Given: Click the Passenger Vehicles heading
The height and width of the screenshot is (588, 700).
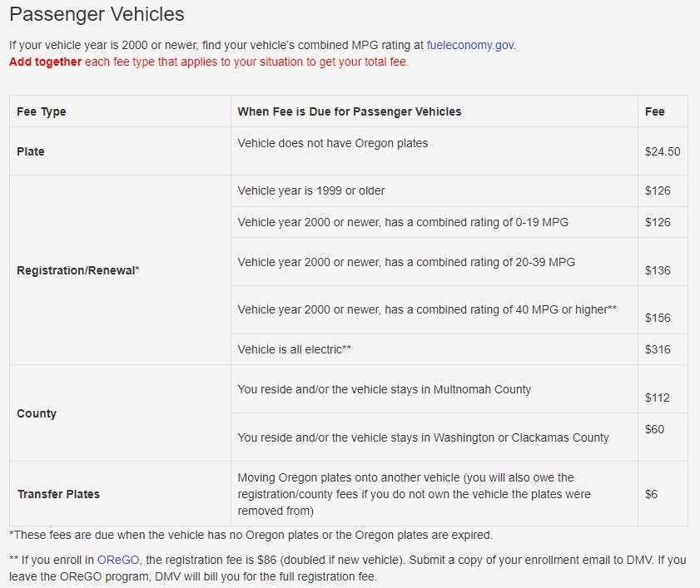Looking at the screenshot, I should pos(97,14).
